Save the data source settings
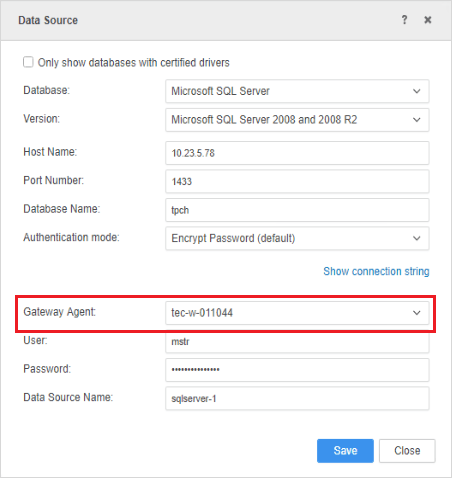This screenshot has width=452, height=478. click(345, 451)
